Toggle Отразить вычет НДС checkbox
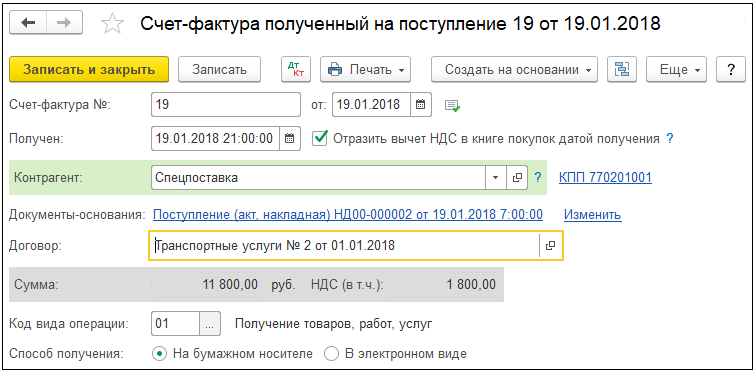Image resolution: width=755 pixels, height=373 pixels. click(x=319, y=139)
